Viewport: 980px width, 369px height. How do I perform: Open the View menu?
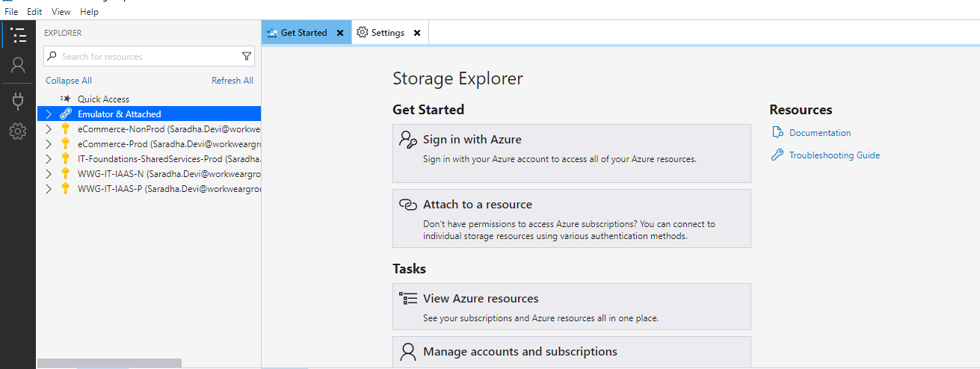[x=61, y=12]
